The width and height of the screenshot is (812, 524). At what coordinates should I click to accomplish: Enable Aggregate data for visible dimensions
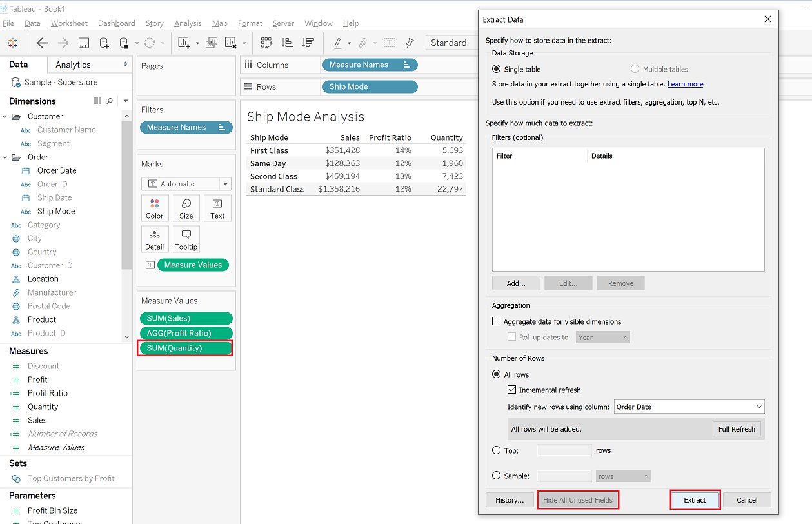[496, 321]
